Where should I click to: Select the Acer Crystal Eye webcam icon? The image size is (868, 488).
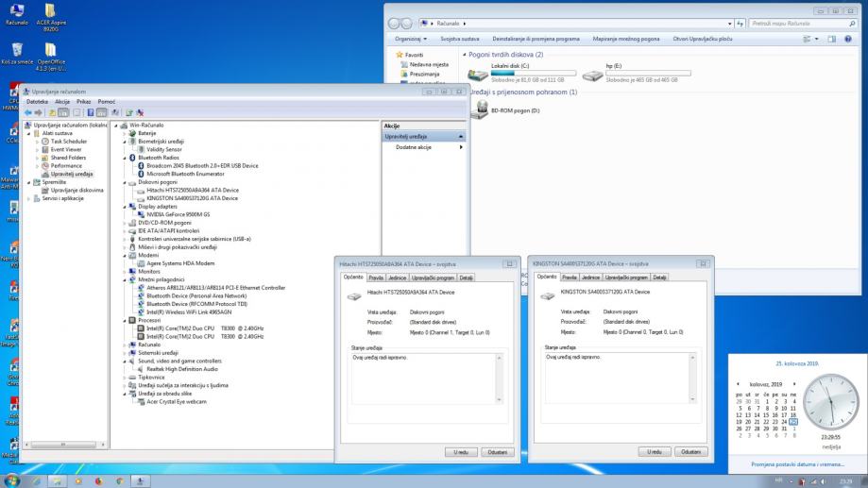142,401
